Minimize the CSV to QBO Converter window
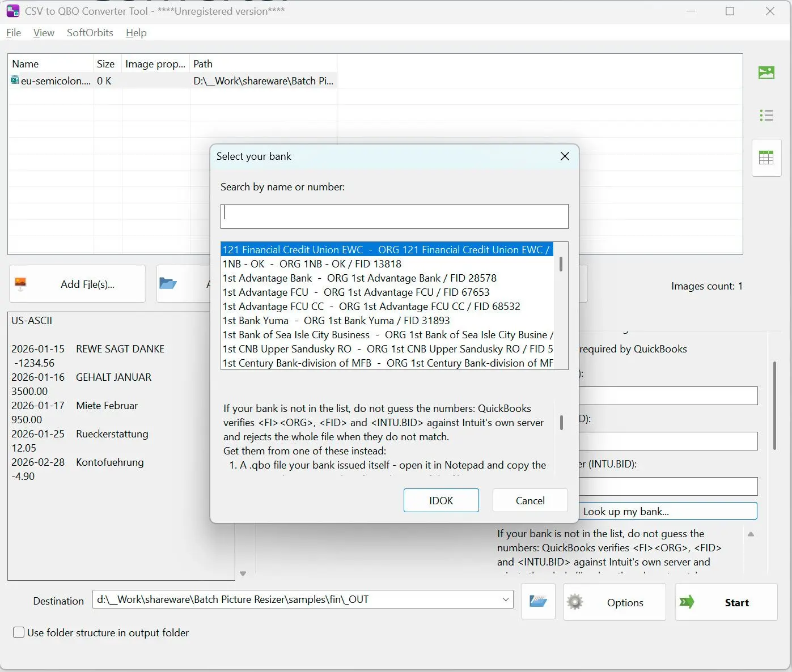792x672 pixels. click(691, 11)
